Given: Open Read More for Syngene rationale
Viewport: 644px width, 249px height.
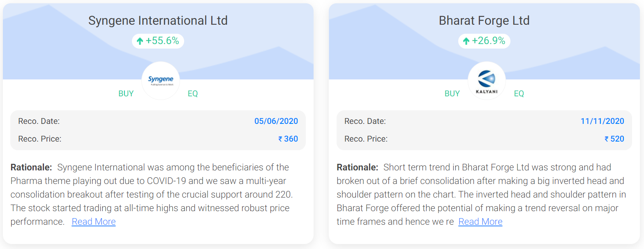Looking at the screenshot, I should click(94, 221).
